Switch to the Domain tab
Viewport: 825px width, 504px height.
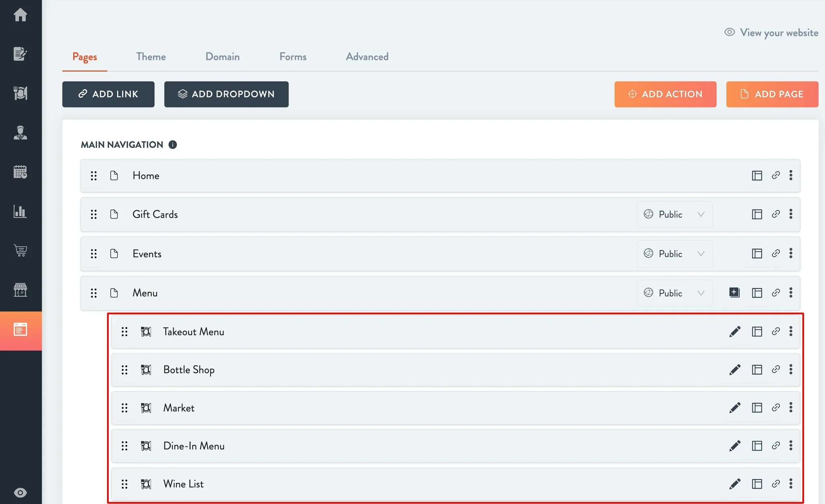222,57
